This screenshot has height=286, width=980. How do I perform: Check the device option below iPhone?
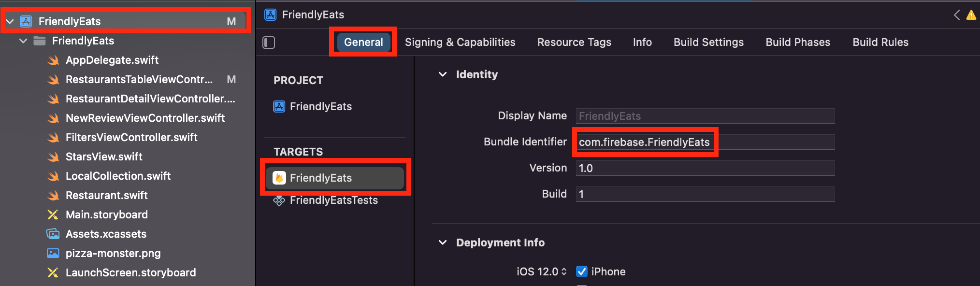tap(582, 285)
